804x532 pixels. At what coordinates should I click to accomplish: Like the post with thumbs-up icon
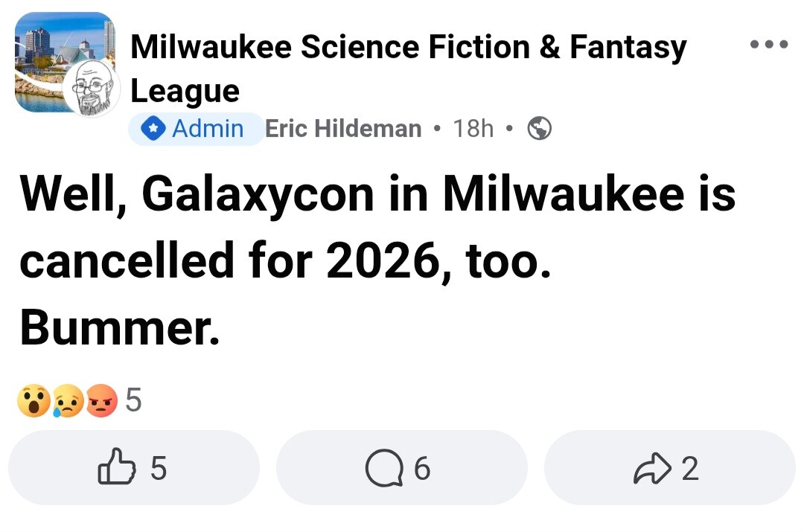pos(117,468)
